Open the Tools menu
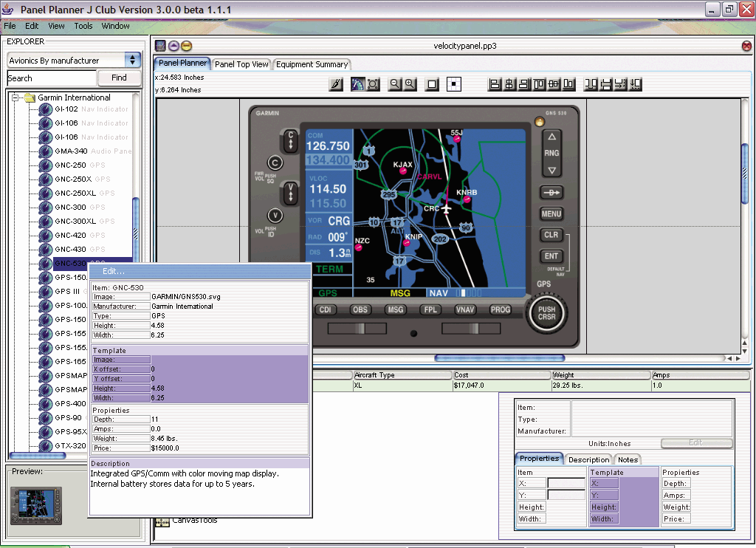756x548 pixels. coord(83,26)
